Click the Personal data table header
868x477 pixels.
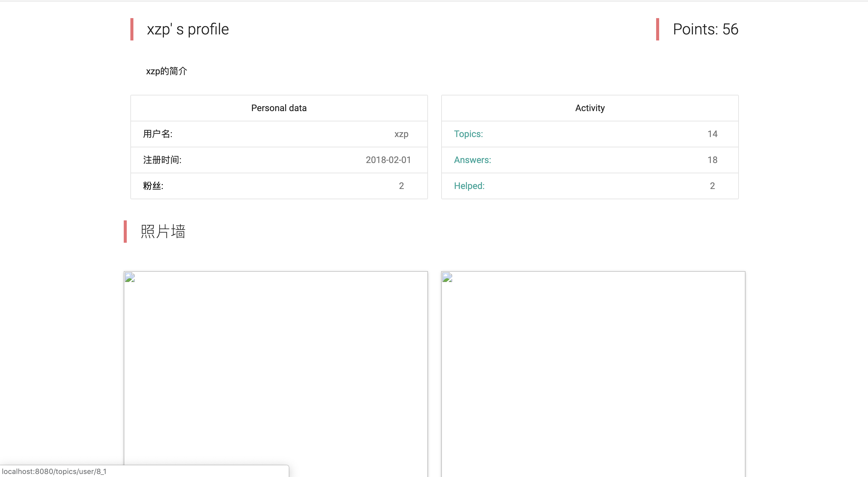tap(279, 108)
